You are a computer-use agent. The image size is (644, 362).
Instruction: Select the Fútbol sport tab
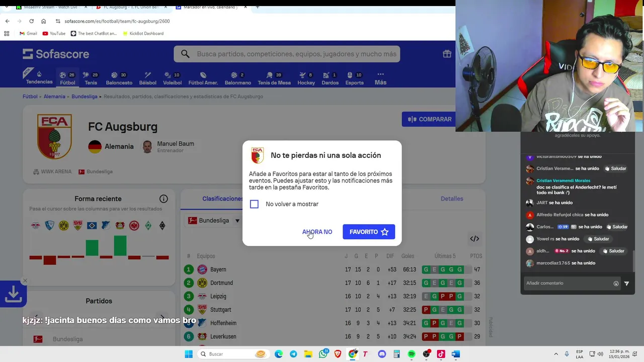tap(67, 78)
